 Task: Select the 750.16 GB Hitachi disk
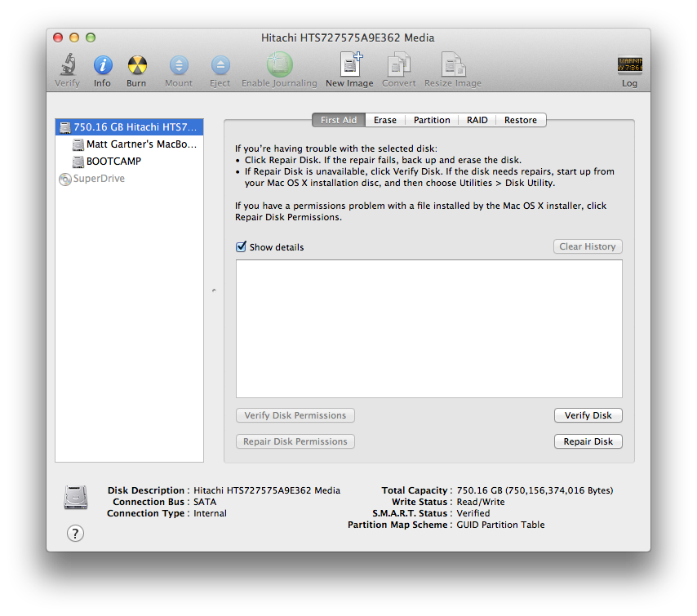pyautogui.click(x=129, y=127)
